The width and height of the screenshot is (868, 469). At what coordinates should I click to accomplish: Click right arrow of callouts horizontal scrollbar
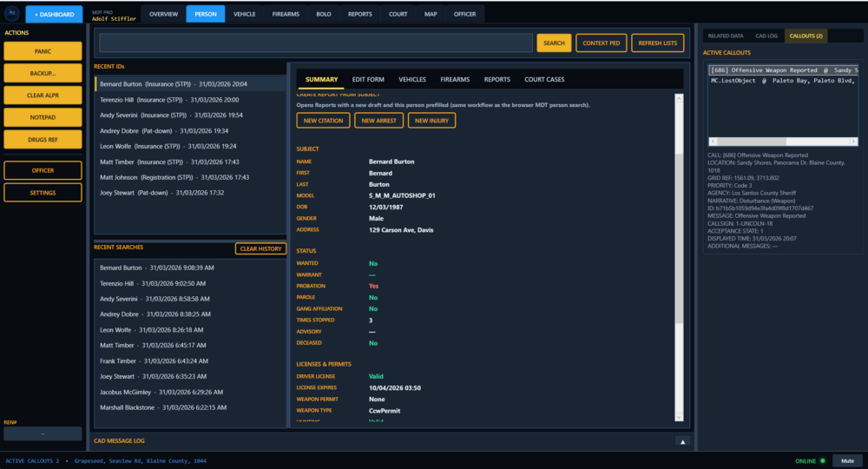click(853, 142)
